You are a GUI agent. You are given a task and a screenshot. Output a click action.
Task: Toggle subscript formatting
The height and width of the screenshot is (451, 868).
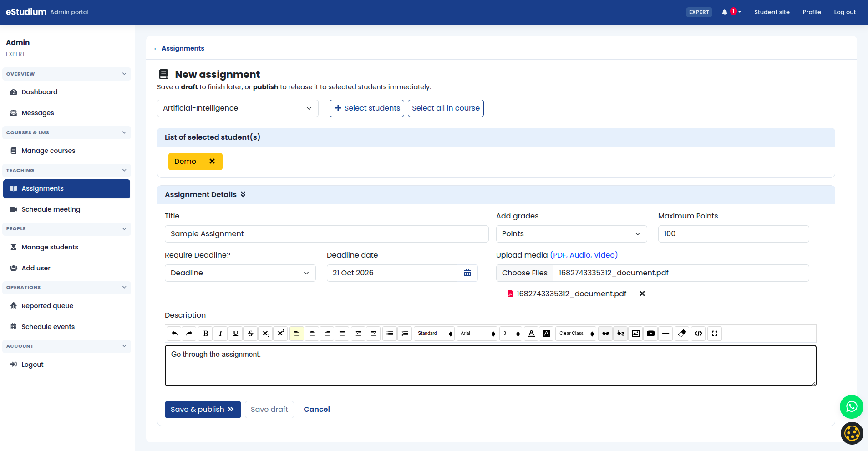click(x=266, y=334)
